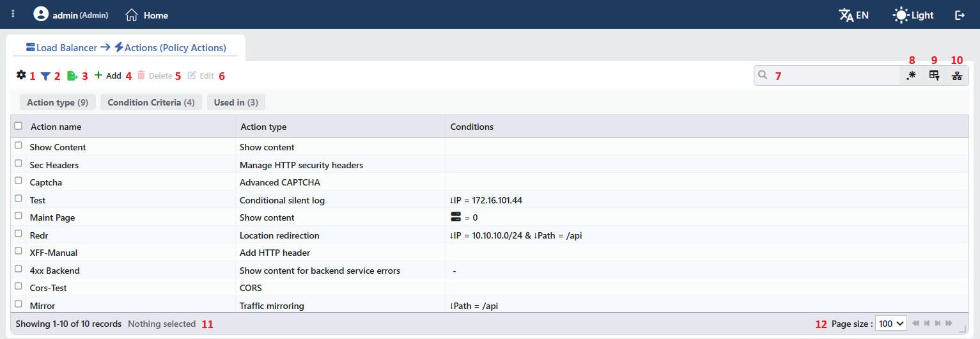Click the Light theme label
The image size is (980, 339).
[x=922, y=15]
